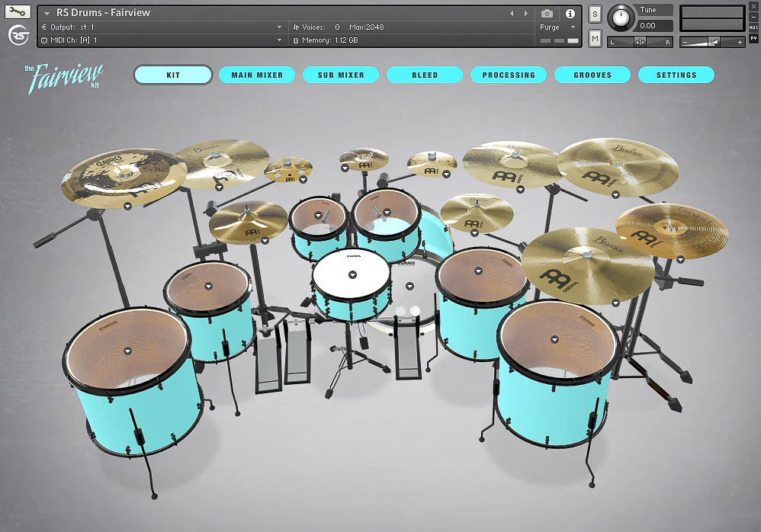Expand the instrument name dropdown arrow
This screenshot has height=532, width=761.
pyautogui.click(x=47, y=14)
